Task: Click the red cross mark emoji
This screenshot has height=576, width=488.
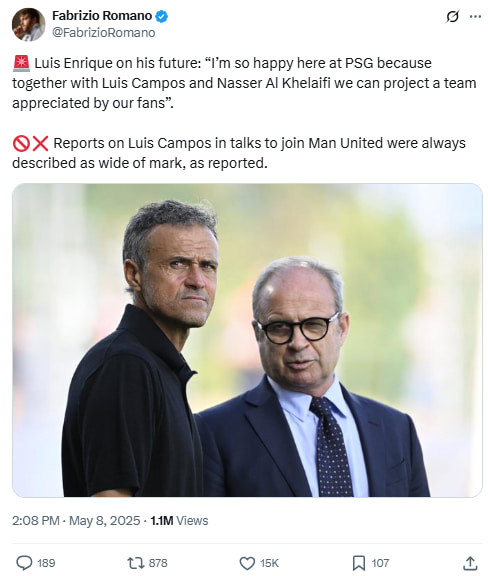Action: pos(40,143)
